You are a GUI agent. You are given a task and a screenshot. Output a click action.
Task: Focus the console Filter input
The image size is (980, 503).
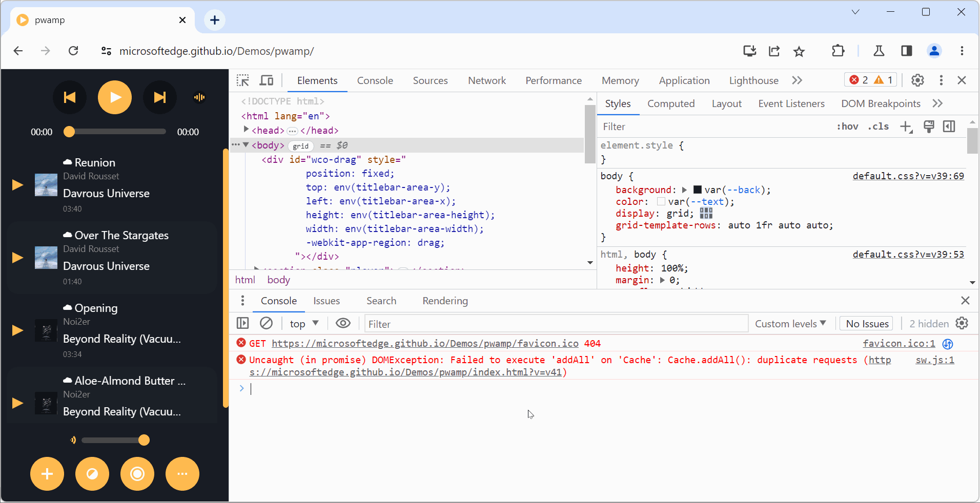[x=556, y=324]
